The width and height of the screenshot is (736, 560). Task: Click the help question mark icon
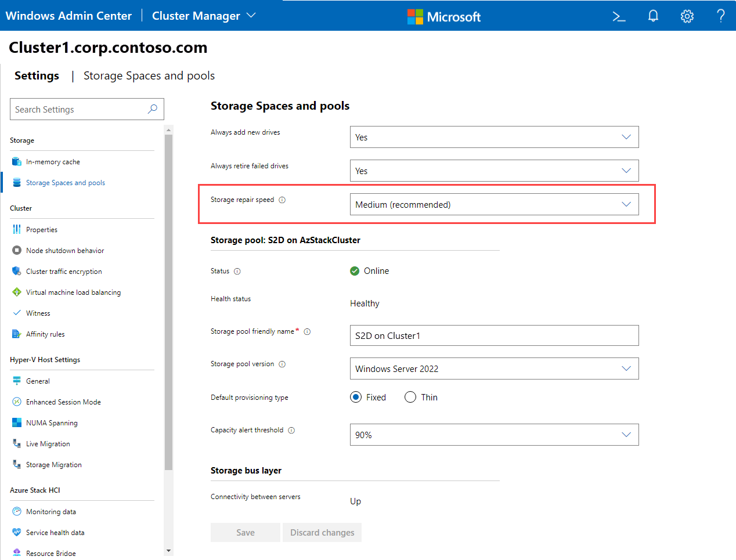click(x=721, y=16)
